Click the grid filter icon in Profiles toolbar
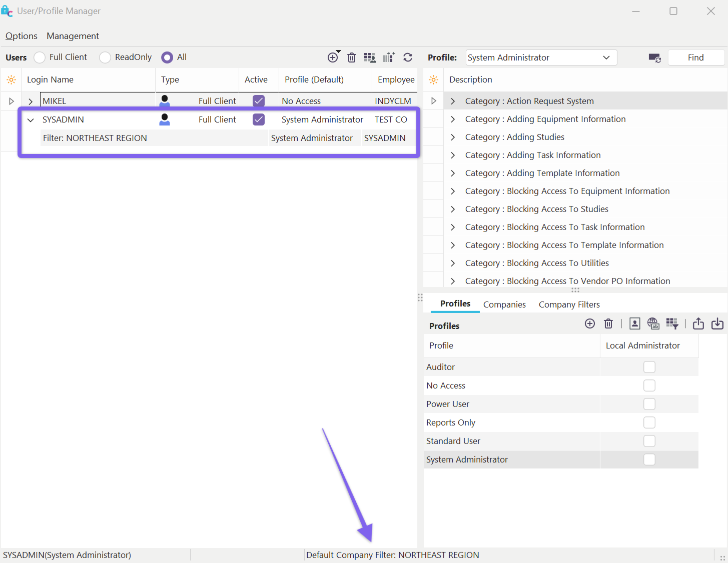The image size is (728, 563). [x=672, y=324]
